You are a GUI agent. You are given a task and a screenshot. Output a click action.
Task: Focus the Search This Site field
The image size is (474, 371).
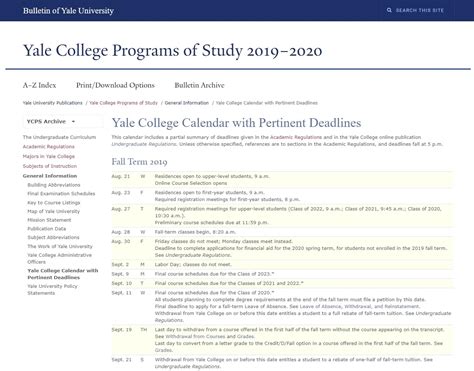(x=420, y=10)
